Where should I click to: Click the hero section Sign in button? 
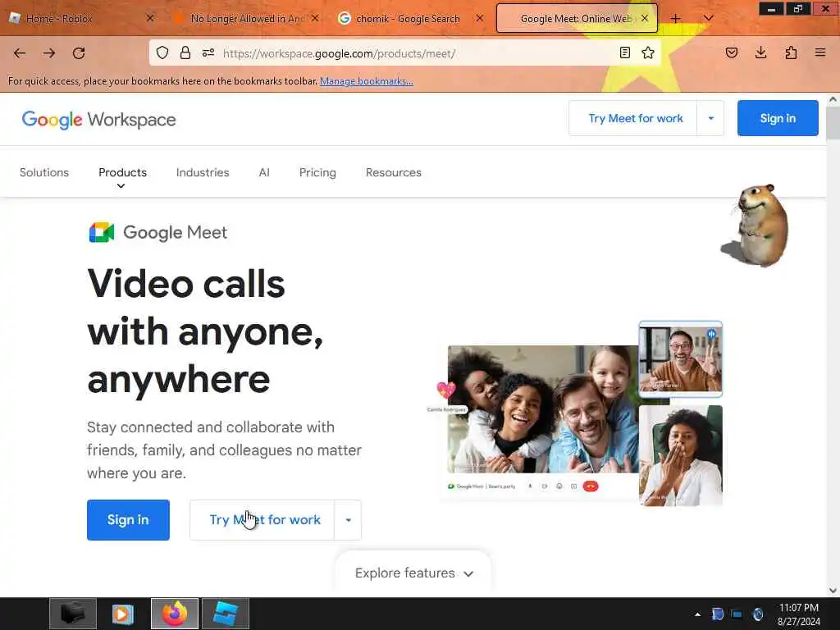128,520
